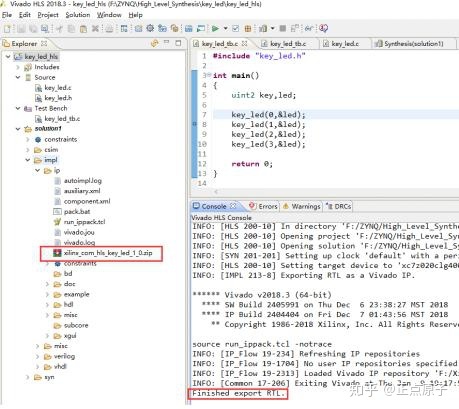Collapse the Source folder node
Viewport: 459px width, 409px height.
[18, 77]
